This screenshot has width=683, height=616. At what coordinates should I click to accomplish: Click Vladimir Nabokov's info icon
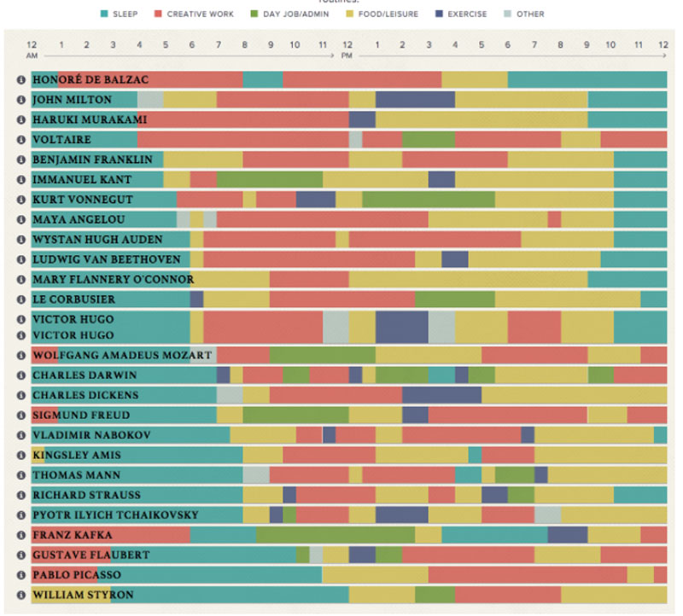(x=20, y=435)
